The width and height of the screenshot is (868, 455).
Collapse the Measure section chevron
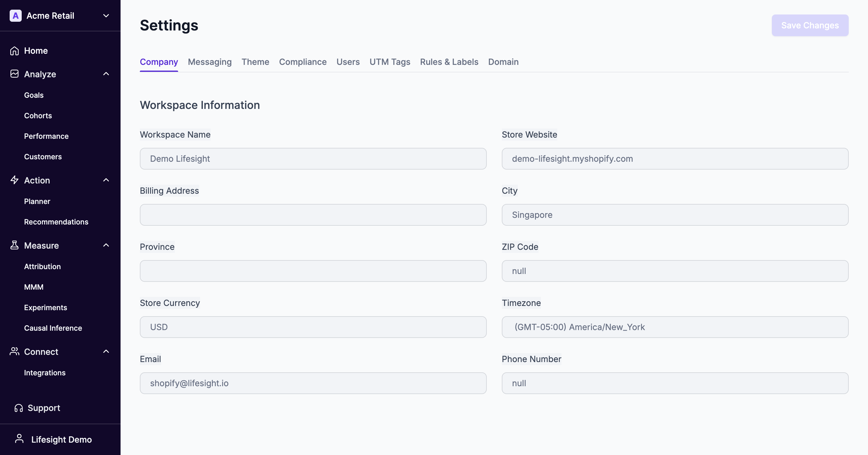(x=106, y=245)
